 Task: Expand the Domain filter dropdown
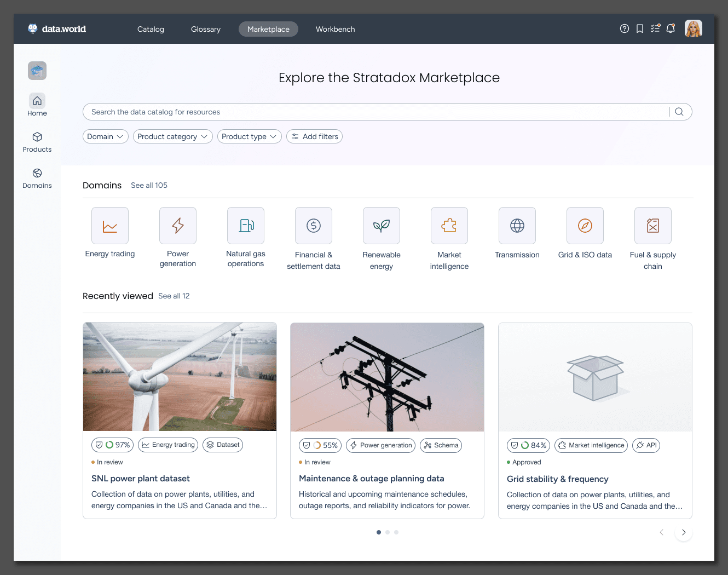tap(106, 136)
